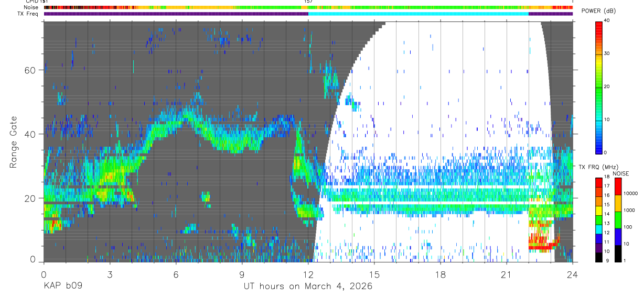Viewport: 644px width, 297px height.
Task: Click the 18 tick on UT hours axis
Action: [x=441, y=274]
